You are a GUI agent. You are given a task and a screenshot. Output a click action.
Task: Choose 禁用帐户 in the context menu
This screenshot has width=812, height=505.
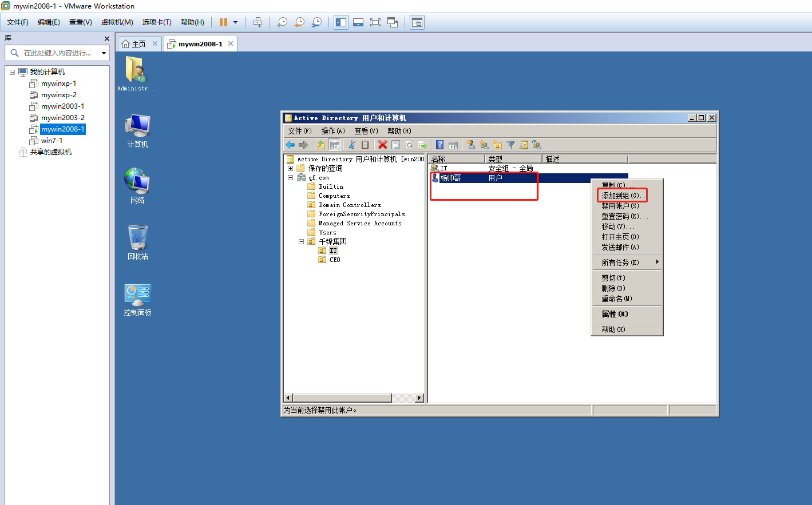pos(627,206)
